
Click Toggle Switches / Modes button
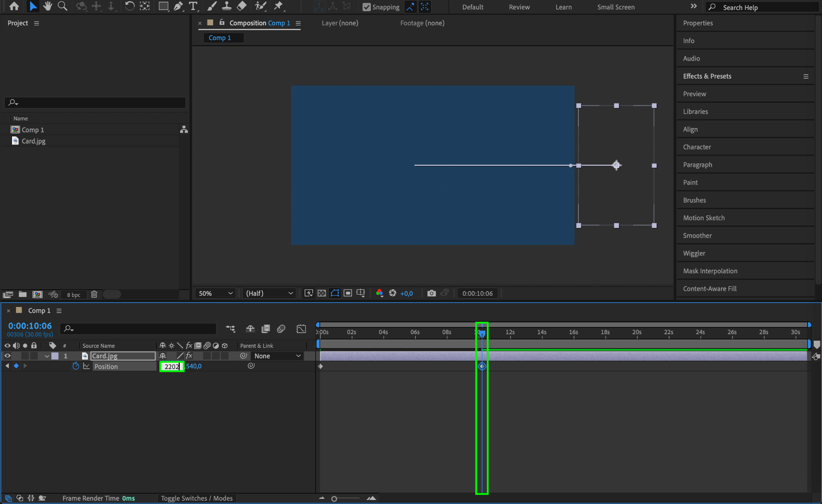point(197,498)
